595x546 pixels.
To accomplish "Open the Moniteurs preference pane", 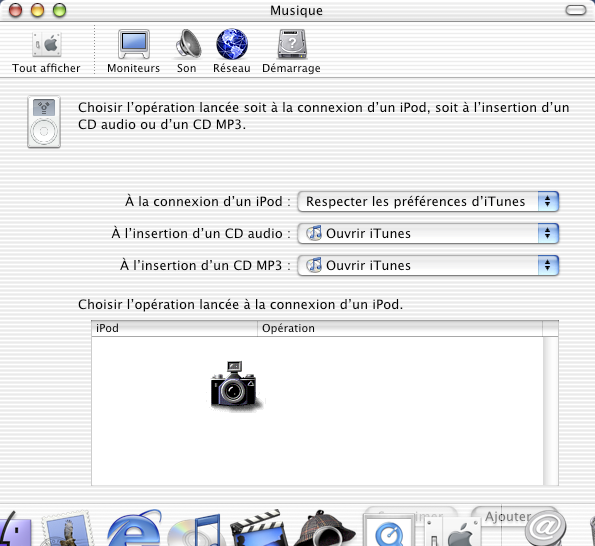I will 134,51.
